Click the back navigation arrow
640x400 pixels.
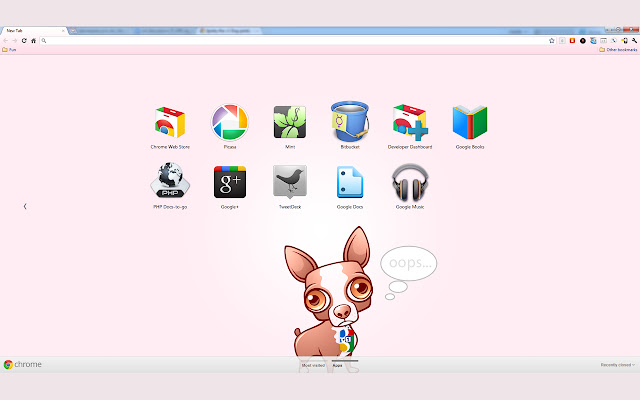[5, 40]
